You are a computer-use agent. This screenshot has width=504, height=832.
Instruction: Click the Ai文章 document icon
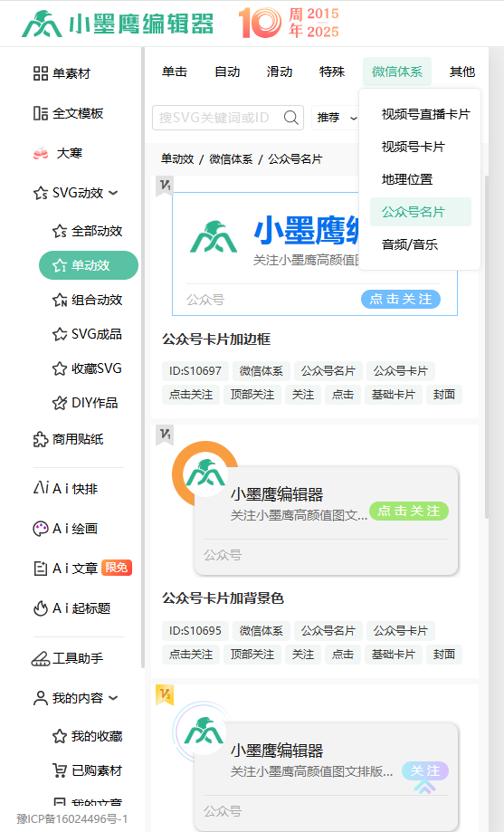[41, 569]
